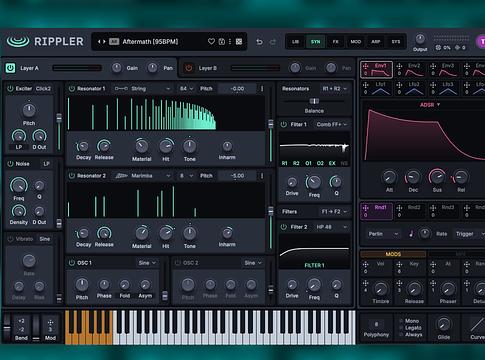Click the Resonator 2 Inharm knob
Image resolution: width=485 pixels, height=360 pixels.
coord(227,233)
